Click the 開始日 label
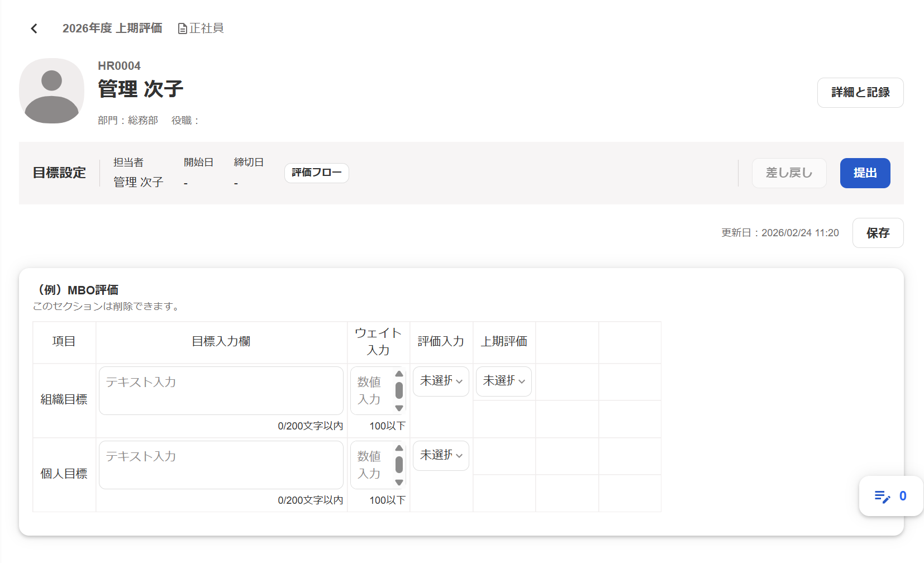The width and height of the screenshot is (924, 563). point(199,163)
